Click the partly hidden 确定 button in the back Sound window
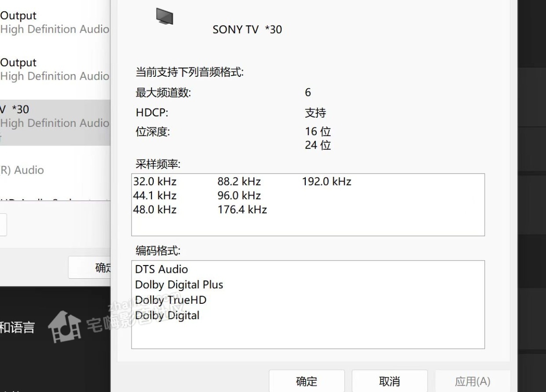 pyautogui.click(x=90, y=267)
